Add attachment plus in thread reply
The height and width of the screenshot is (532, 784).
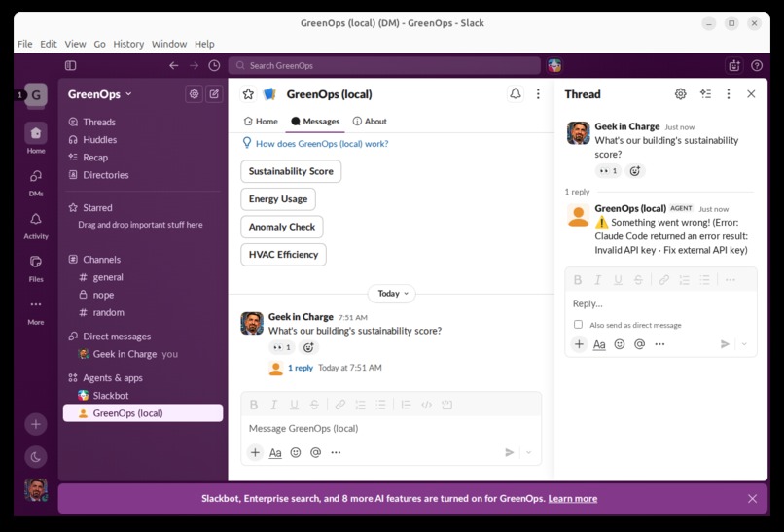pos(579,344)
